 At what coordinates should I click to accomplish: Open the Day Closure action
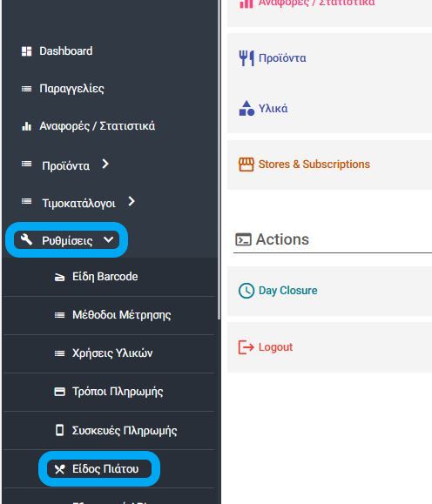click(x=288, y=291)
